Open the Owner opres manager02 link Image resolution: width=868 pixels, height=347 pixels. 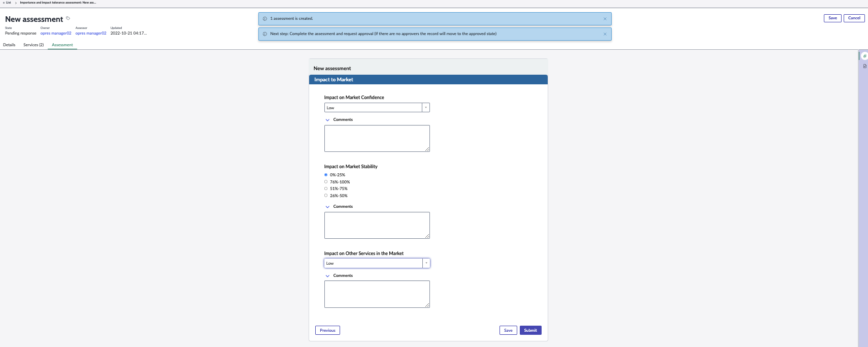(56, 34)
